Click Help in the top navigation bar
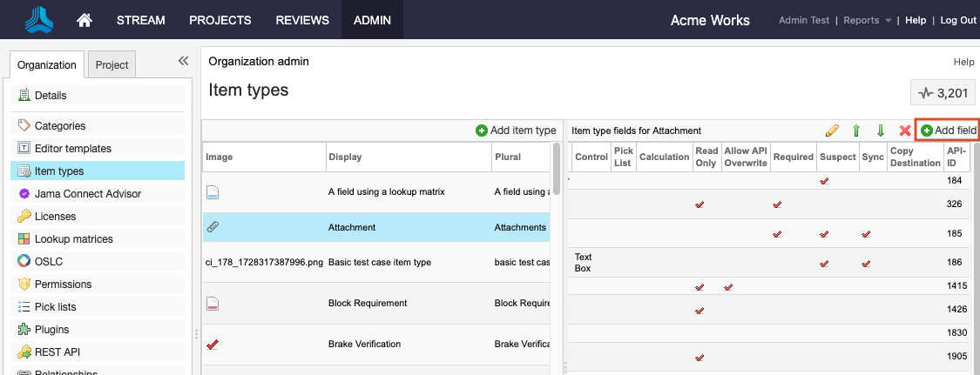This screenshot has height=375, width=980. coord(916,20)
